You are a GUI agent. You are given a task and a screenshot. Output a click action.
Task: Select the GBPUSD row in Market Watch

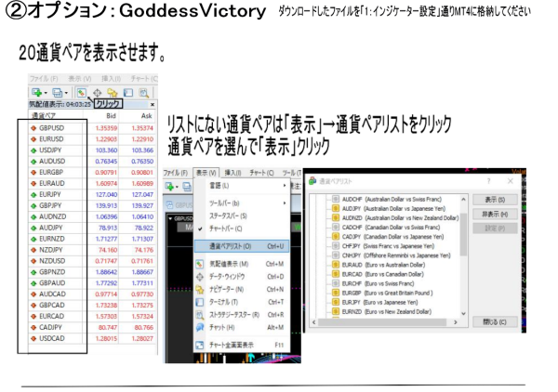click(x=58, y=127)
